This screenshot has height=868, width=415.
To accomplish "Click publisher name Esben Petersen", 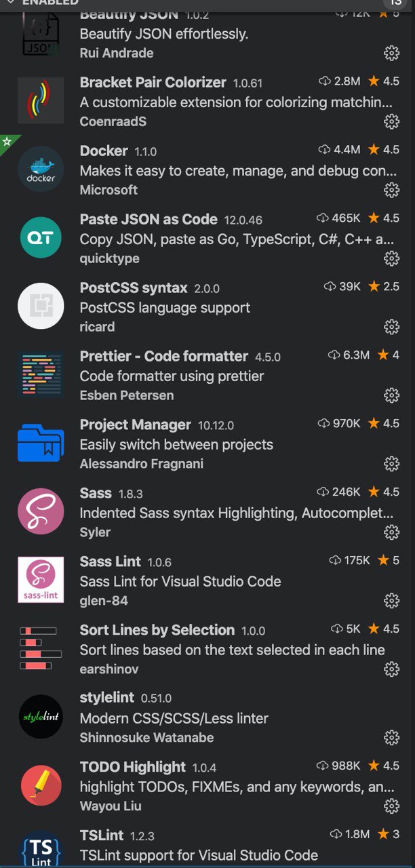I will click(x=127, y=395).
